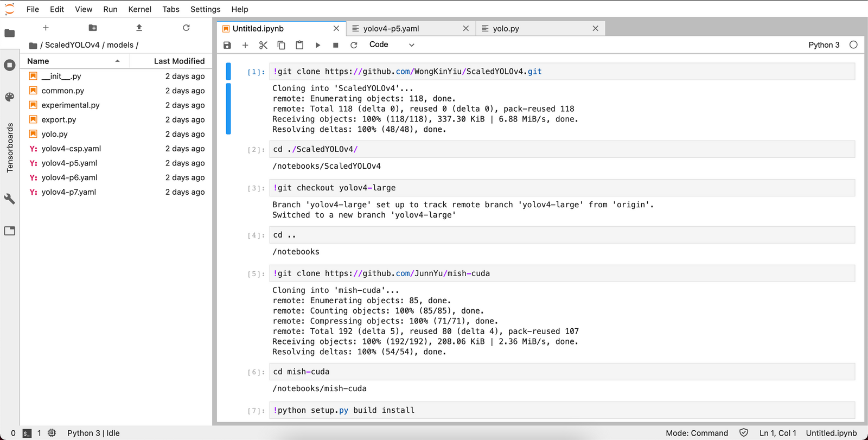
Task: Restart the kernel using refresh icon
Action: (x=354, y=45)
